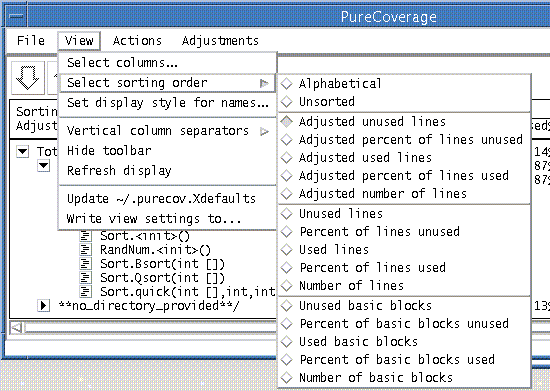550x391 pixels.
Task: Click the RandNum.<init>() method icon
Action: (x=85, y=250)
